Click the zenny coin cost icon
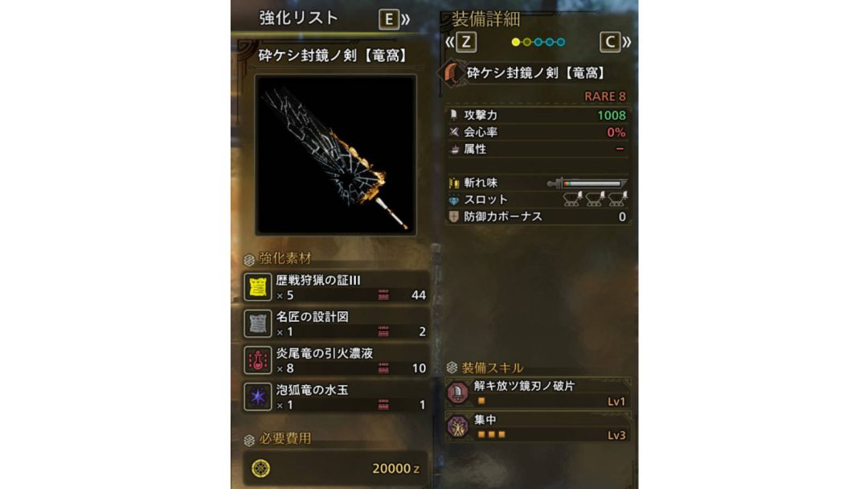The image size is (868, 489). click(x=260, y=469)
